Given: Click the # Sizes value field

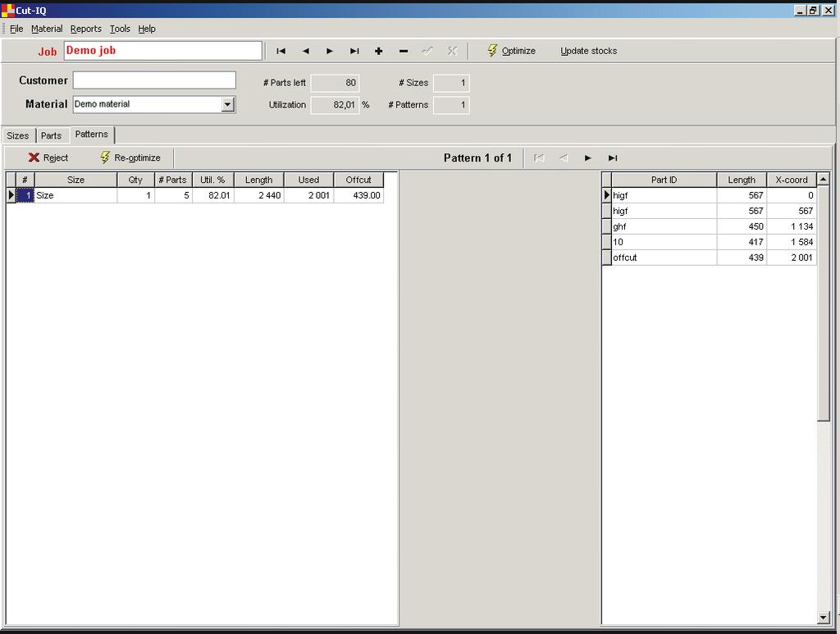Looking at the screenshot, I should 451,83.
